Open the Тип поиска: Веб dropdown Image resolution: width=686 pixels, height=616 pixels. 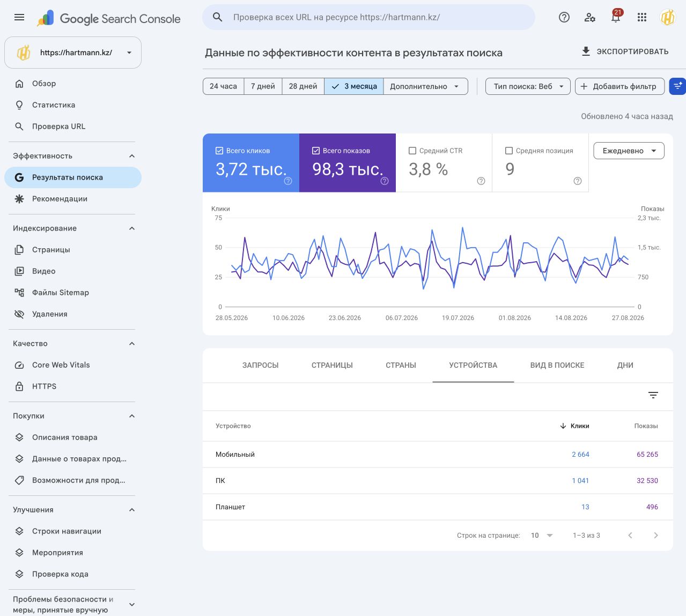[x=528, y=86]
